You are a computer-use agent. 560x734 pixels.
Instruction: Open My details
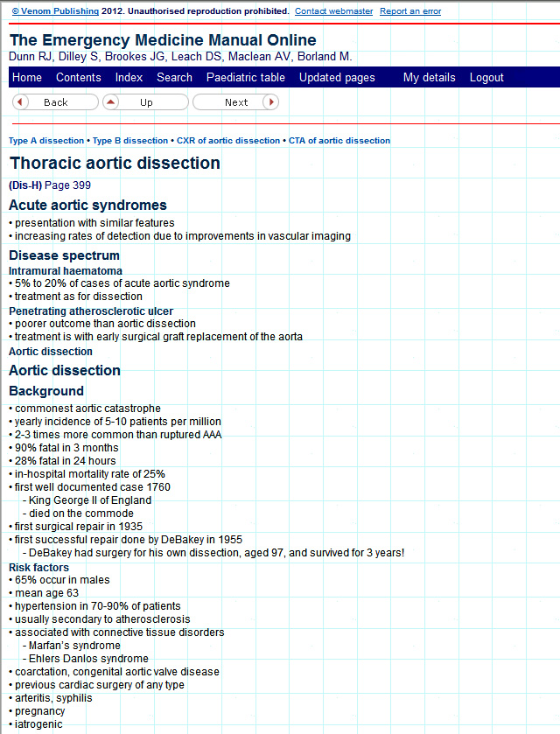(x=429, y=77)
